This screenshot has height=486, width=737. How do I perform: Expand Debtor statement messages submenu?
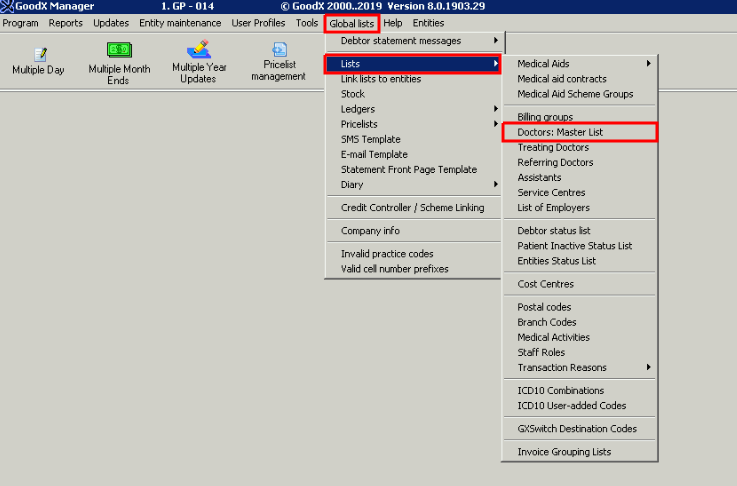[414, 41]
